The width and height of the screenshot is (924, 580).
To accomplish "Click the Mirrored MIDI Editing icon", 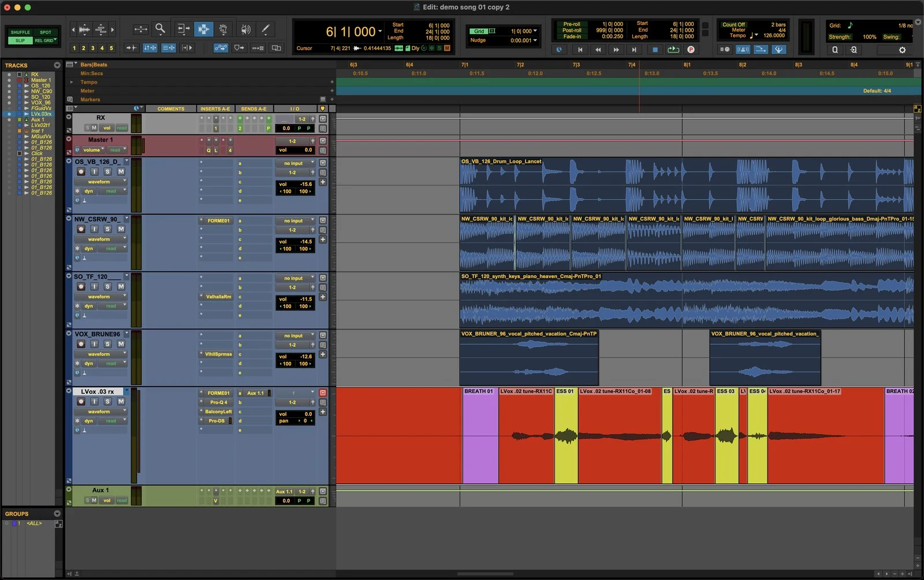I will 258,48.
